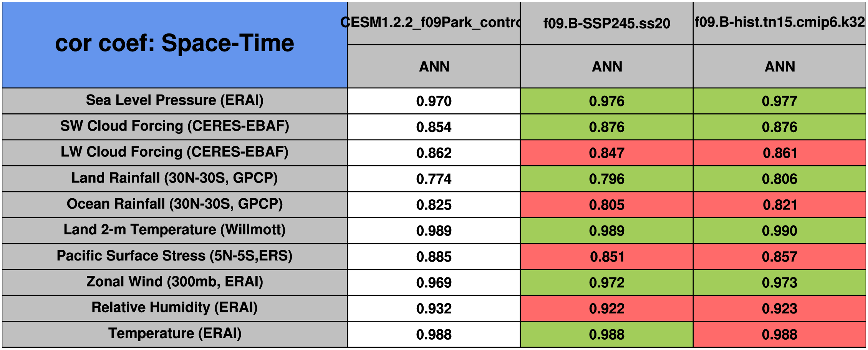Select the Pacific Surface Stress (5N-5S,ERS) label

pyautogui.click(x=175, y=256)
